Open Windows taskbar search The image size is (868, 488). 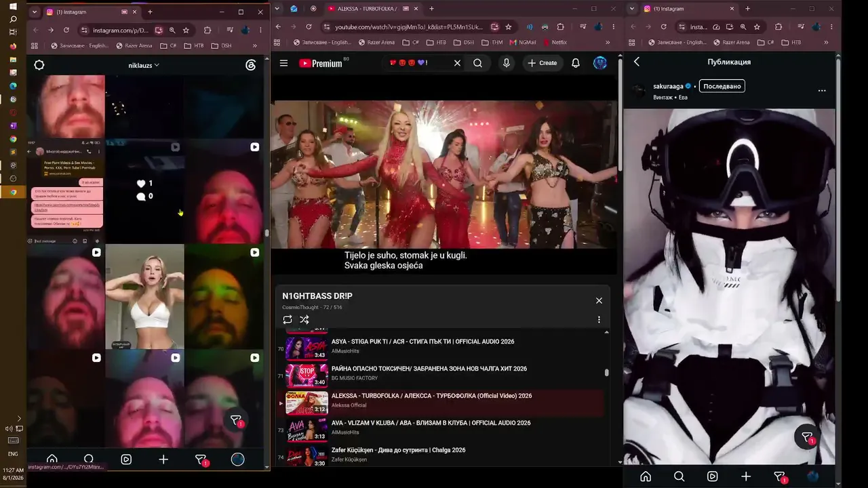[13, 19]
